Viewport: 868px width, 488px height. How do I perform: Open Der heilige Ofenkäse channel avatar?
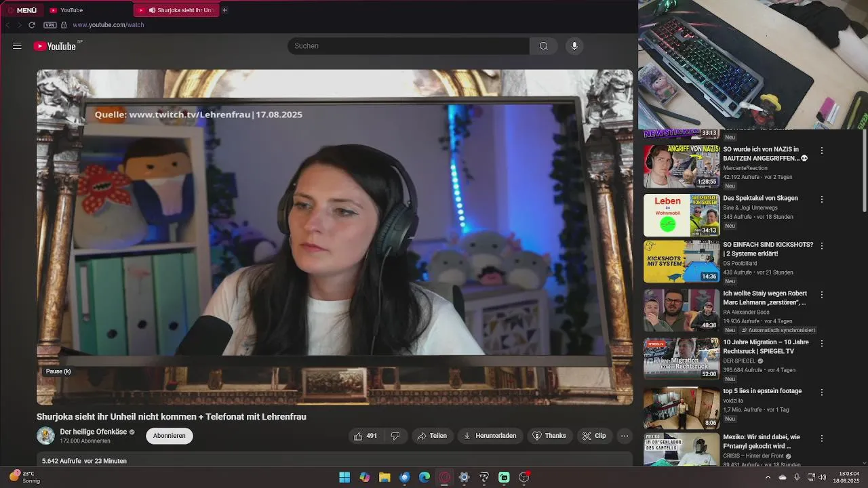click(x=45, y=436)
